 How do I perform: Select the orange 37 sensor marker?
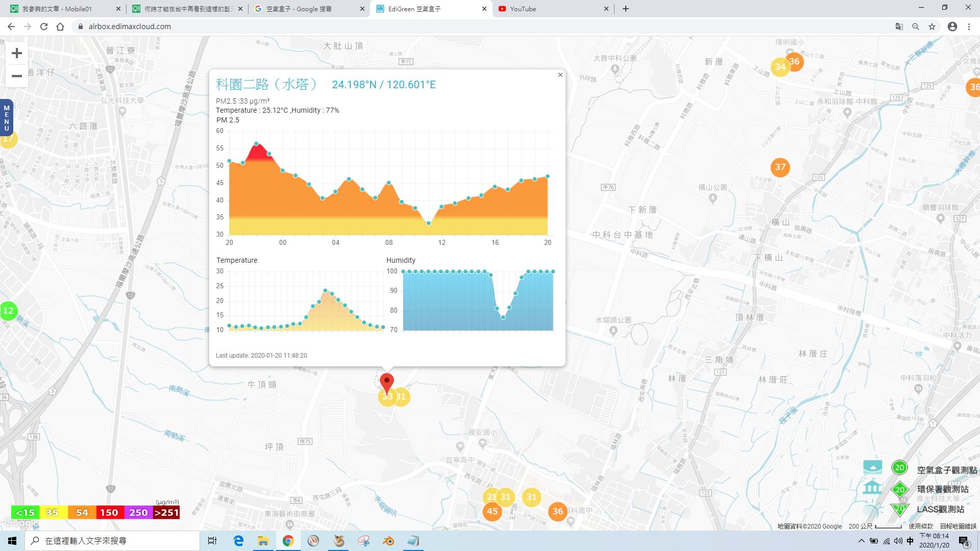[x=780, y=167]
